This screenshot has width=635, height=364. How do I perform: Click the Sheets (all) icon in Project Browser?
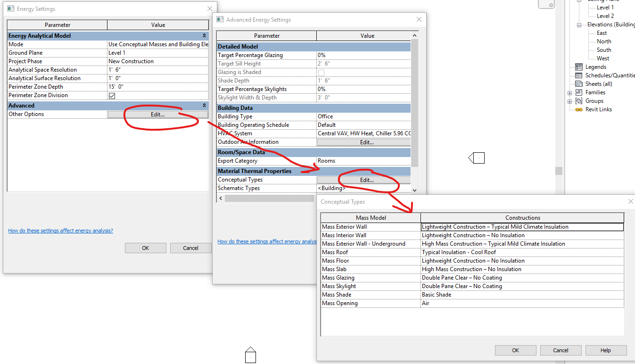tap(578, 83)
